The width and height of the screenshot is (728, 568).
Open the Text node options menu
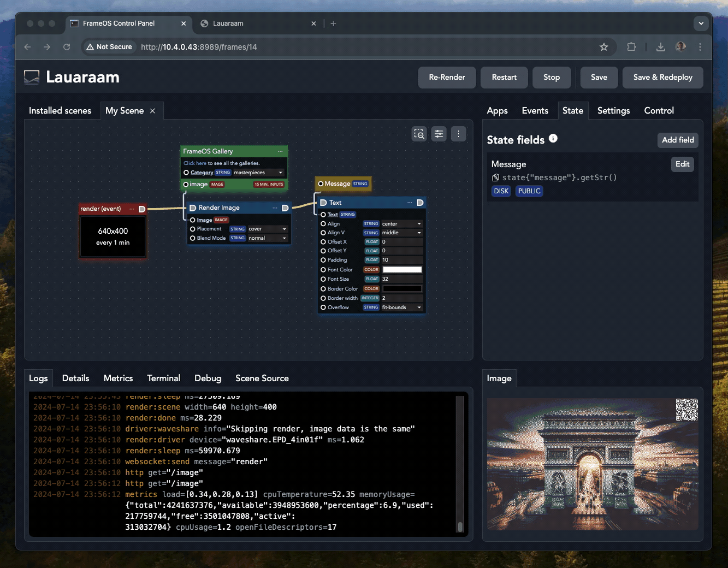(x=410, y=203)
